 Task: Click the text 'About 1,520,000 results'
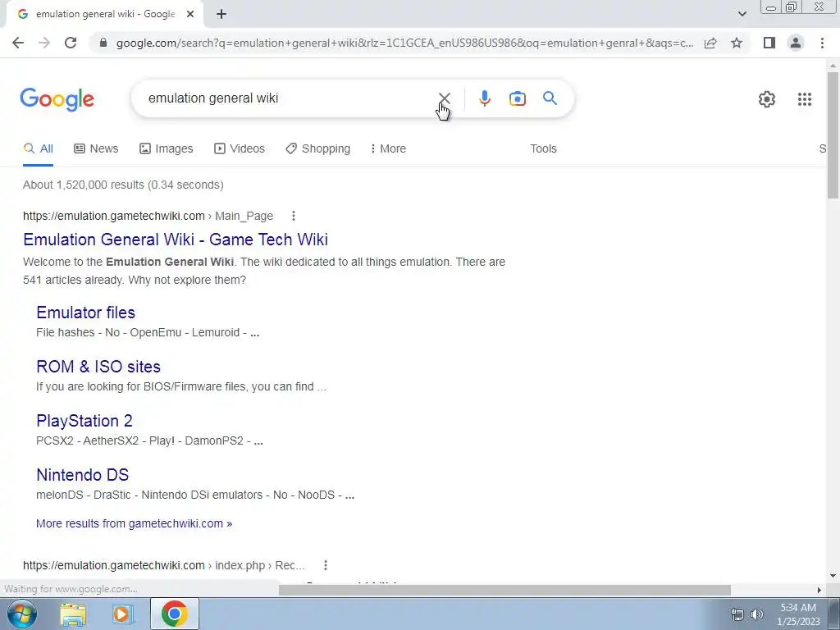pyautogui.click(x=84, y=185)
